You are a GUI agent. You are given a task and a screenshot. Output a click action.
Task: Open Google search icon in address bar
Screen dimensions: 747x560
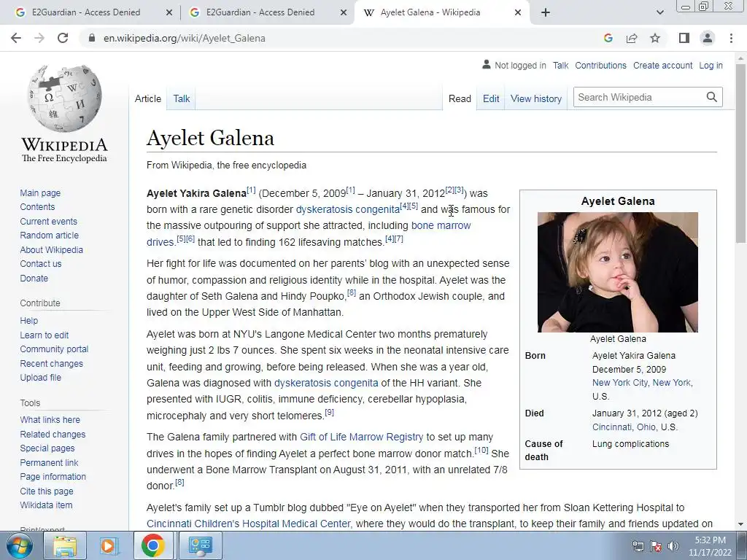pyautogui.click(x=608, y=38)
